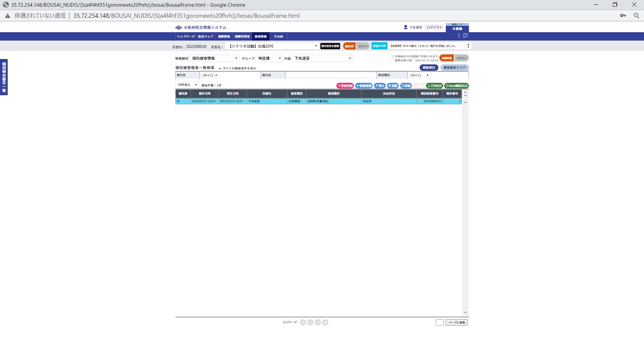Click the help icon in navigation bar
The width and height of the screenshot is (644, 342).
tap(465, 36)
